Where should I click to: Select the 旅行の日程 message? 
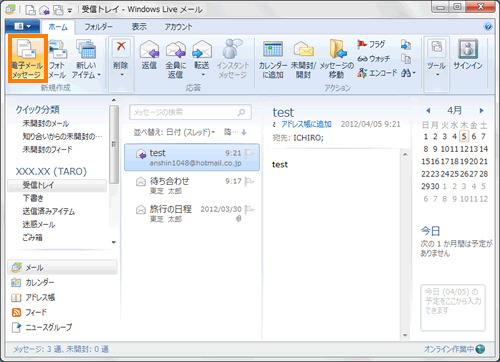pyautogui.click(x=192, y=213)
